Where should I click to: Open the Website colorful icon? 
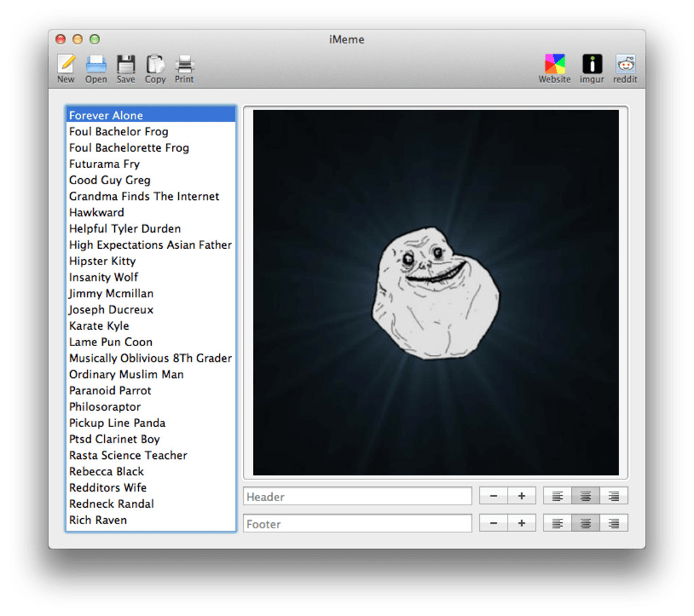pos(555,65)
